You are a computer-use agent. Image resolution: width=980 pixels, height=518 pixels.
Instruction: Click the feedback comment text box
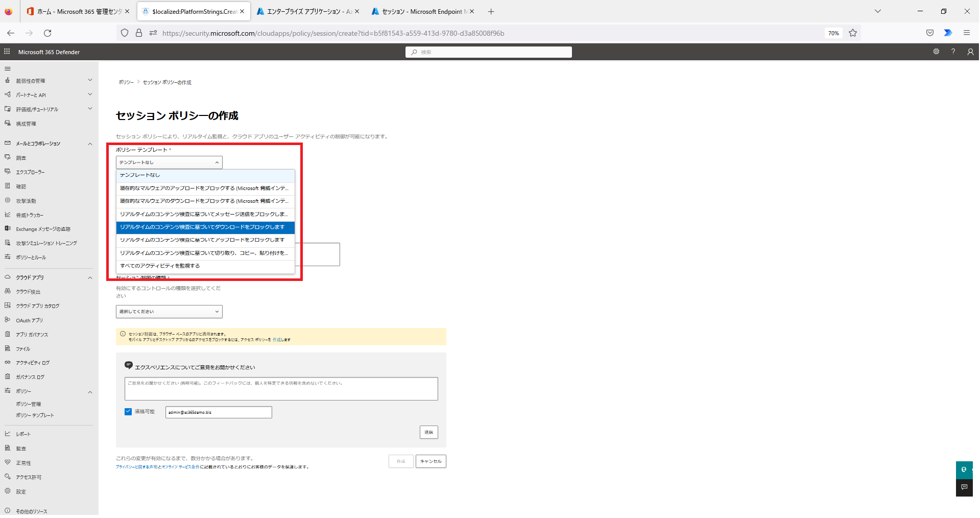281,389
